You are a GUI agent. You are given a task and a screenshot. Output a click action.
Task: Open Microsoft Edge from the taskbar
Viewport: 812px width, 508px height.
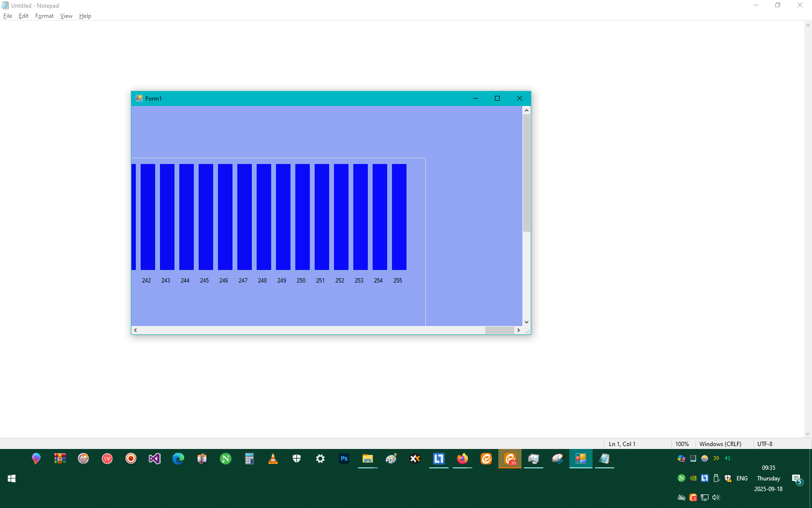pos(178,459)
